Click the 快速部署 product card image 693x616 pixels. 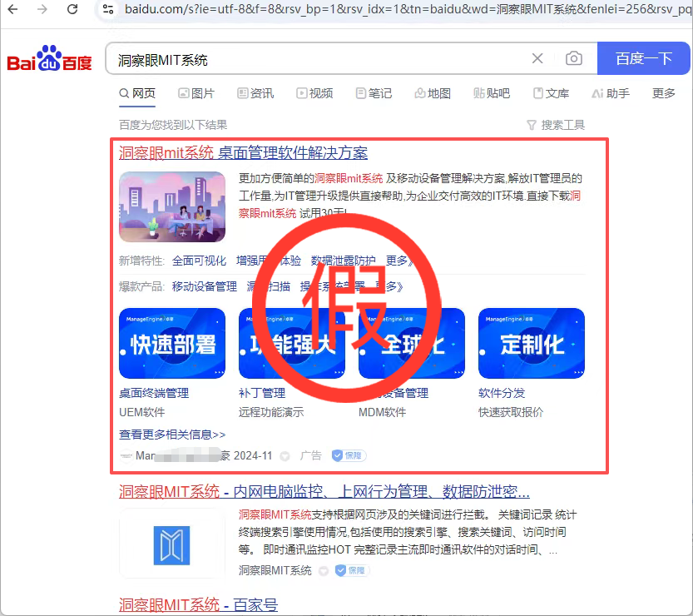coord(172,343)
